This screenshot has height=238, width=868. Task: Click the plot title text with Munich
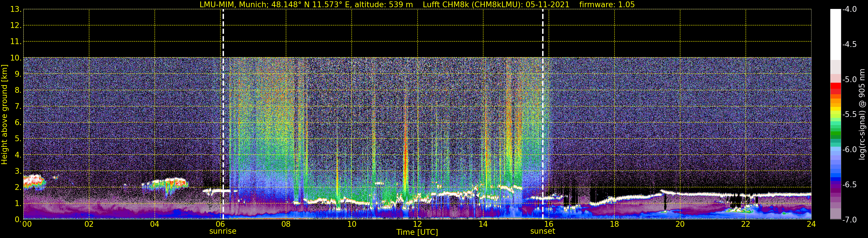click(417, 4)
